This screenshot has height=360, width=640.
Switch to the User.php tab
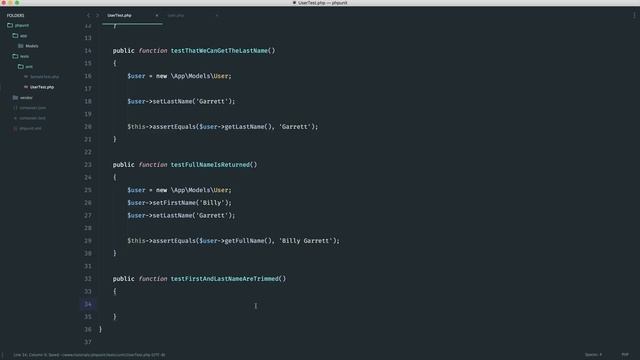point(176,16)
